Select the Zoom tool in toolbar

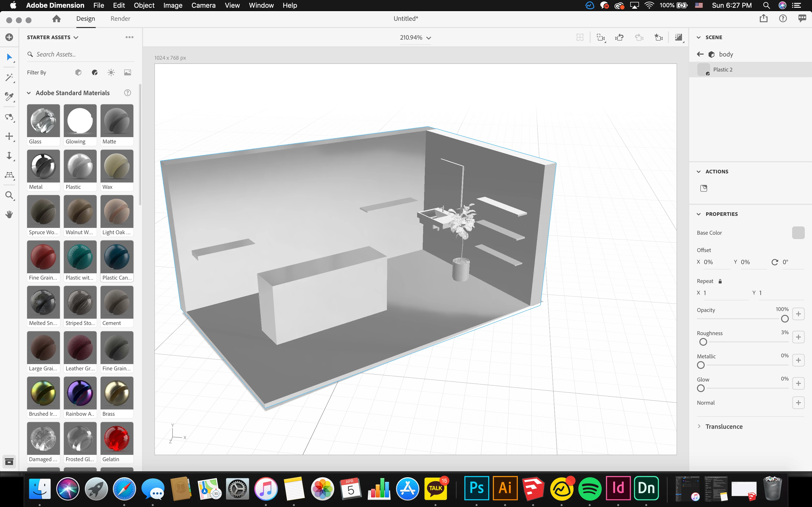[x=9, y=195]
